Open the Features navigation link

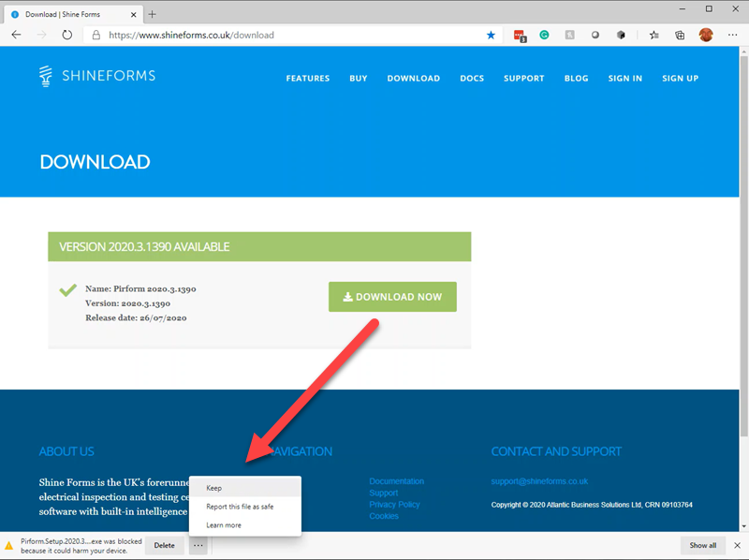308,79
